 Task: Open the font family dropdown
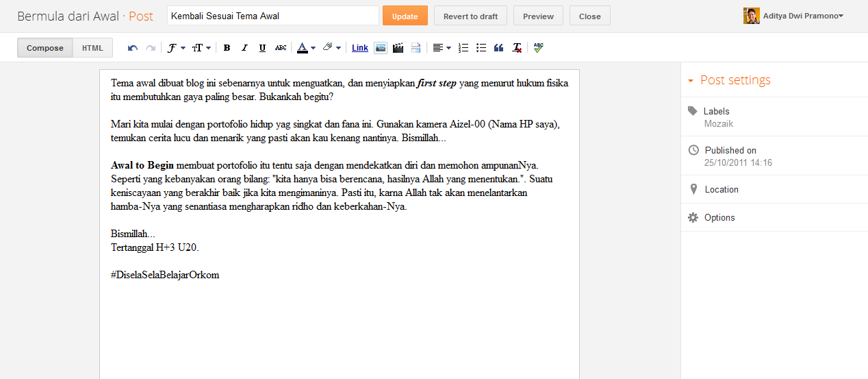pos(177,48)
